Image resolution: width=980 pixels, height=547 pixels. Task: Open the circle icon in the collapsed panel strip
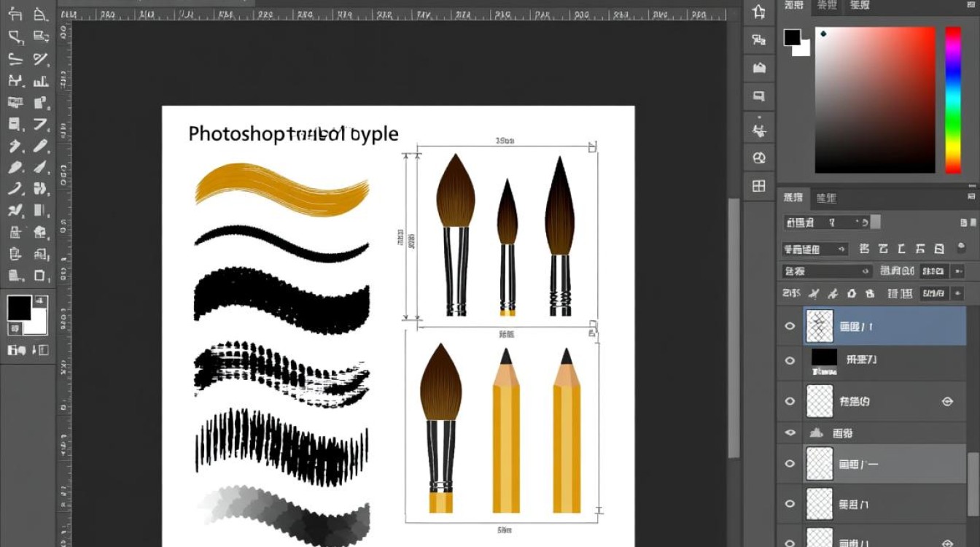[759, 158]
